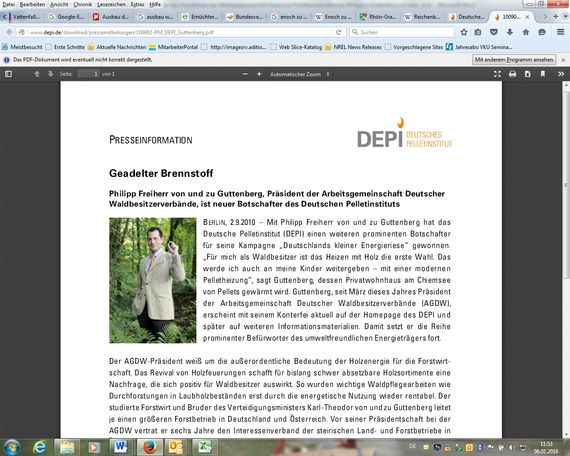Screen dimensions: 570x456
Task: Switch PDF to presentation fullscreen mode
Action: point(497,74)
